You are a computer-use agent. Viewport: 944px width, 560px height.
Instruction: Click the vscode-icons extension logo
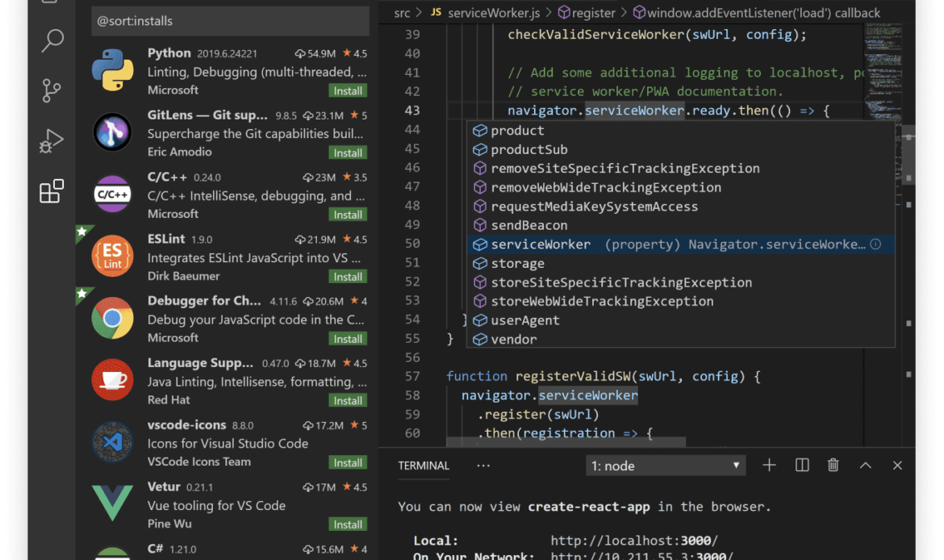(113, 442)
